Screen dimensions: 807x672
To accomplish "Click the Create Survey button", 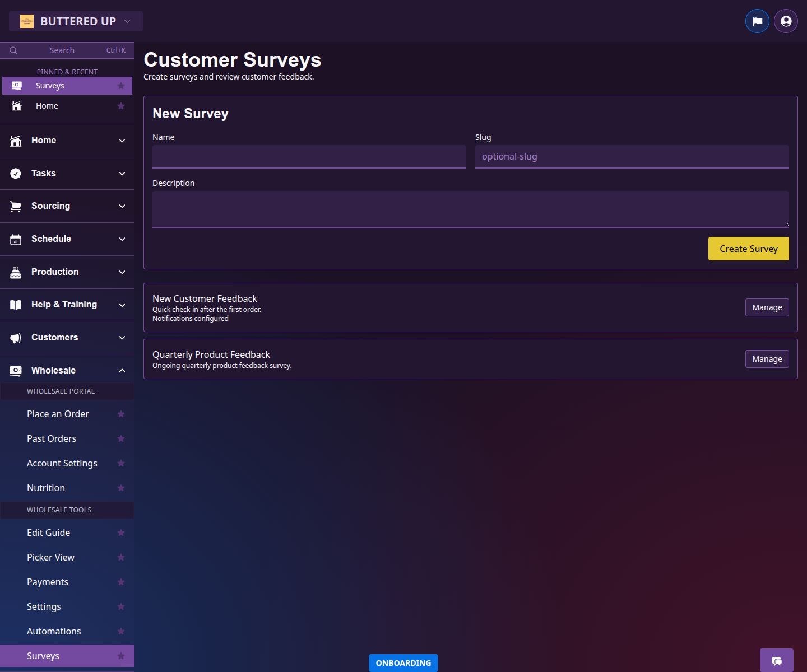I will (748, 249).
